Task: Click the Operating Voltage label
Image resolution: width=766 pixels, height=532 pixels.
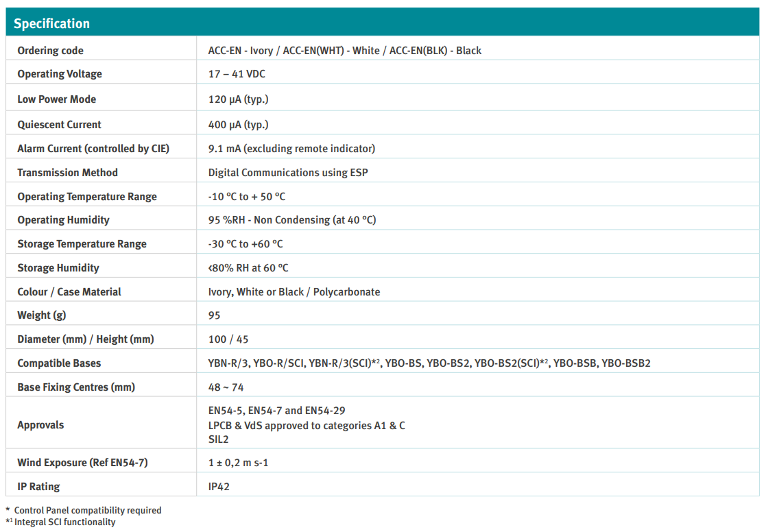Action: coord(59,74)
